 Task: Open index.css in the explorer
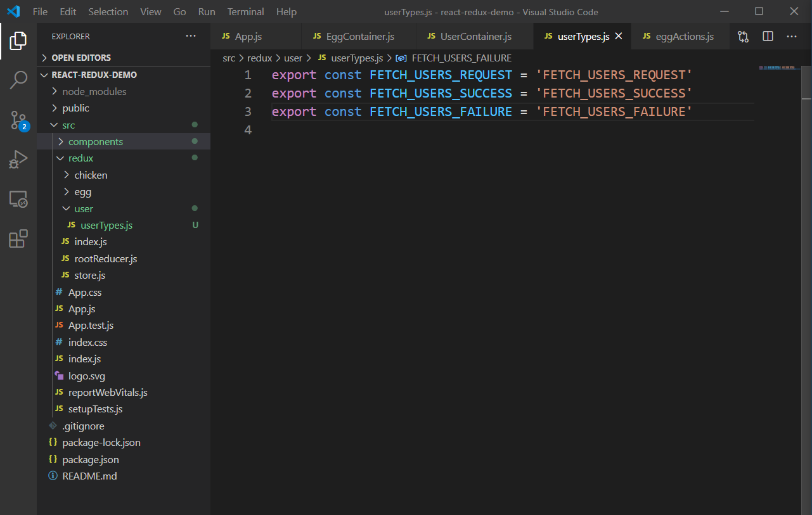124,342
